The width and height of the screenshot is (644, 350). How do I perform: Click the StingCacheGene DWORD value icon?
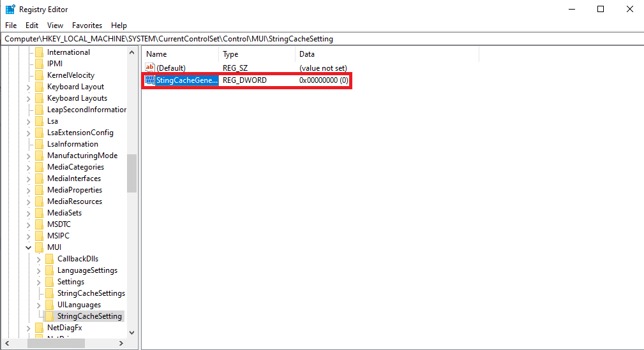point(150,80)
